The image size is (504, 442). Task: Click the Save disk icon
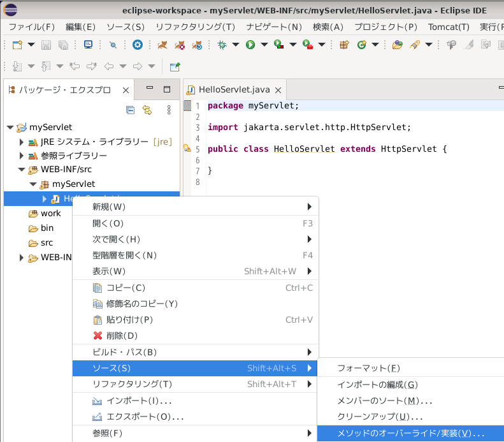46,45
